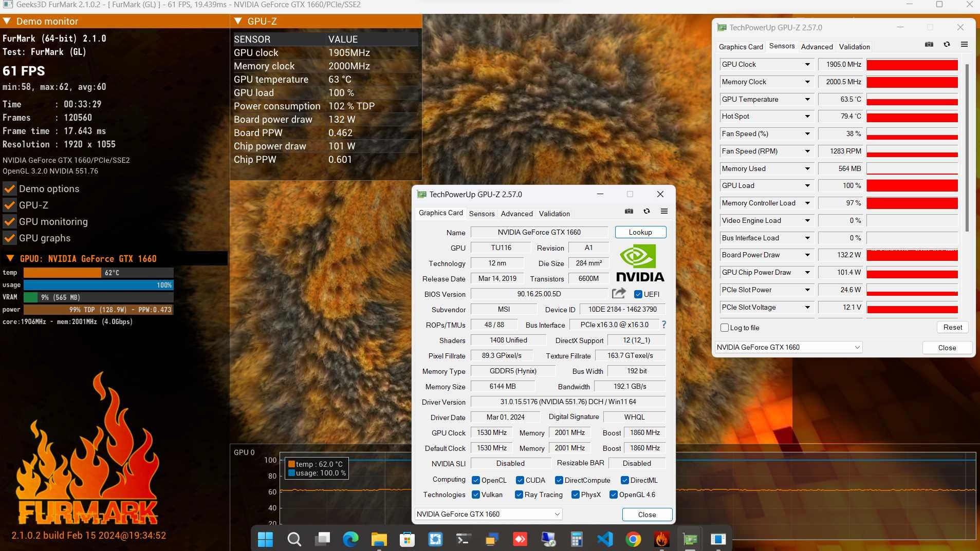Click the temp/usage legend in GPU 0 graph
The image size is (980, 551).
pyautogui.click(x=317, y=468)
